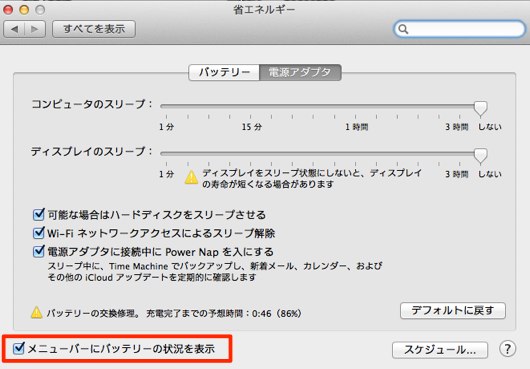
Task: Click the help question mark button
Action: (507, 349)
